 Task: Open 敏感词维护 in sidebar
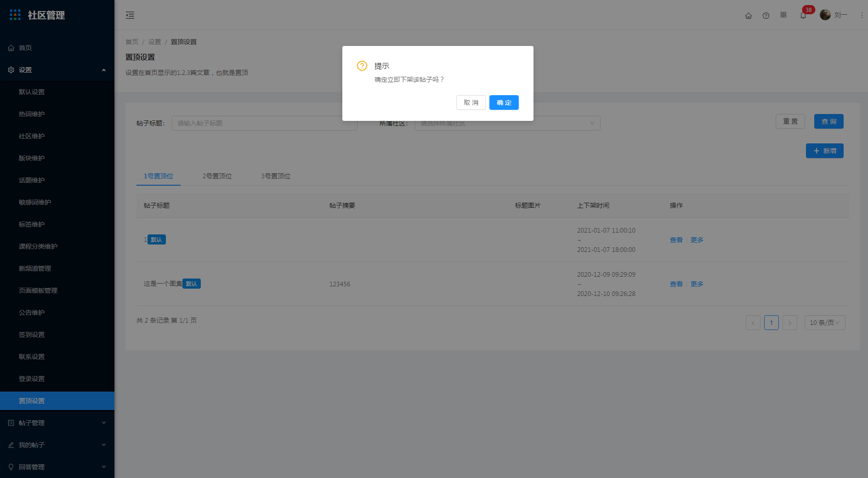[57, 202]
